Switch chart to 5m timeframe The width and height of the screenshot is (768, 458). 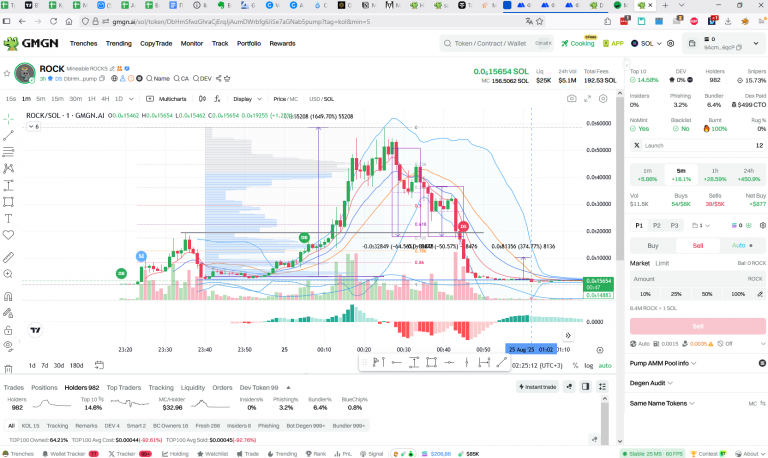(41, 98)
